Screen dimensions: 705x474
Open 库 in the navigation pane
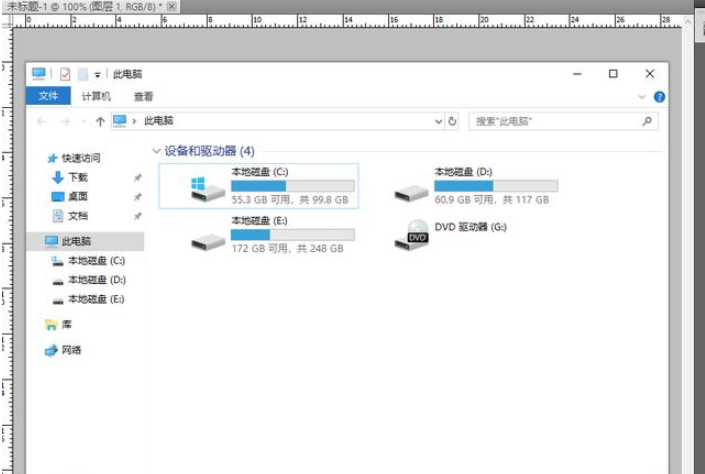[x=67, y=324]
